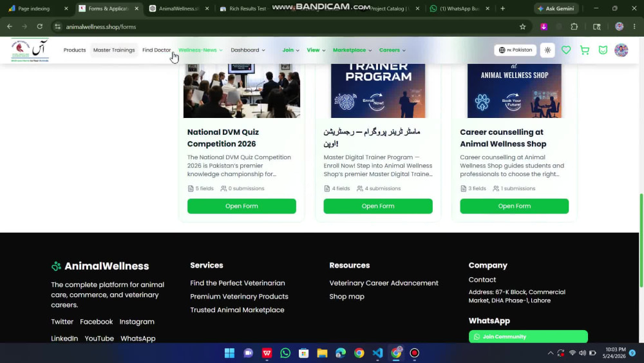Image resolution: width=644 pixels, height=363 pixels.
Task: Open site information icon in address bar
Action: (x=57, y=26)
